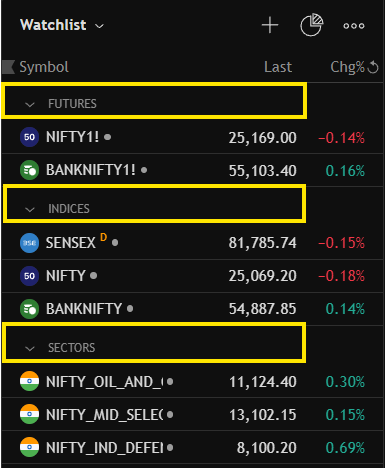This screenshot has width=385, height=468.
Task: Click the NIFTY_OIL_AND India flag icon
Action: coord(29,381)
